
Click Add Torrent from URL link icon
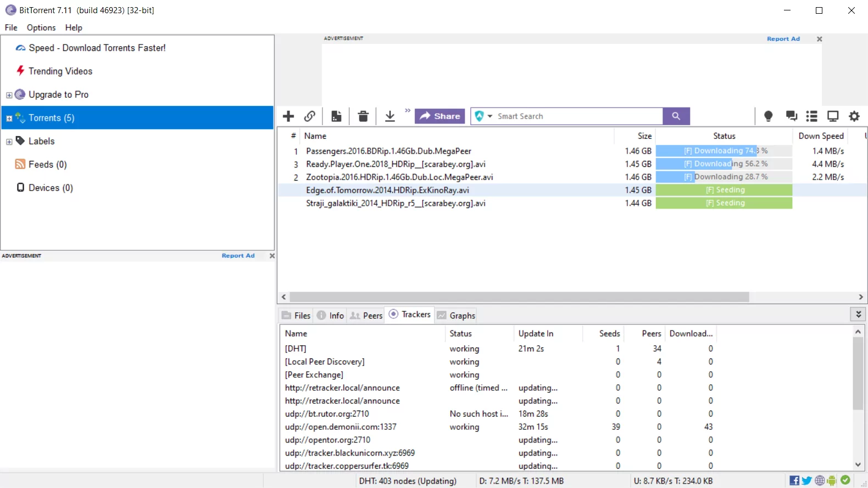coord(310,116)
